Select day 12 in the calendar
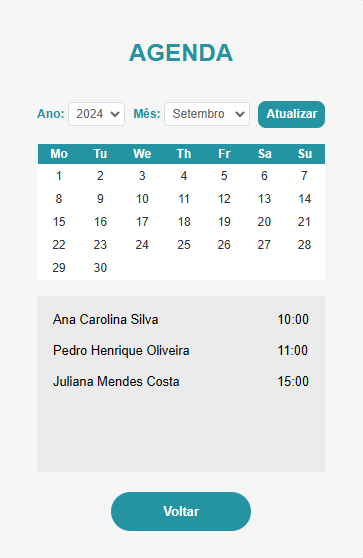The width and height of the screenshot is (363, 558). (224, 199)
